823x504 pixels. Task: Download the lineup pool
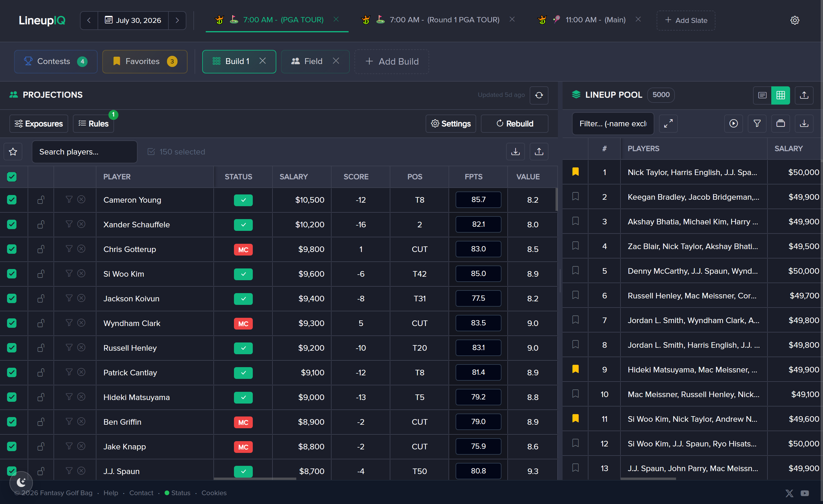[x=804, y=123]
